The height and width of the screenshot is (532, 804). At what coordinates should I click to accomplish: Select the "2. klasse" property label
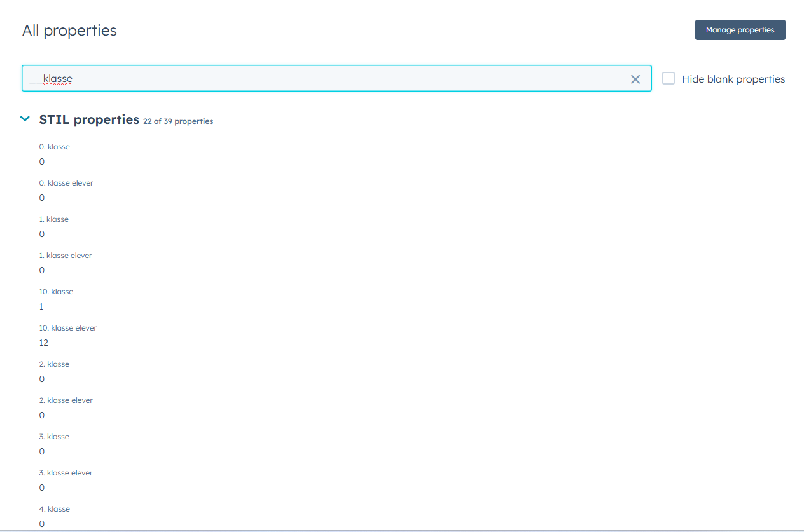54,364
